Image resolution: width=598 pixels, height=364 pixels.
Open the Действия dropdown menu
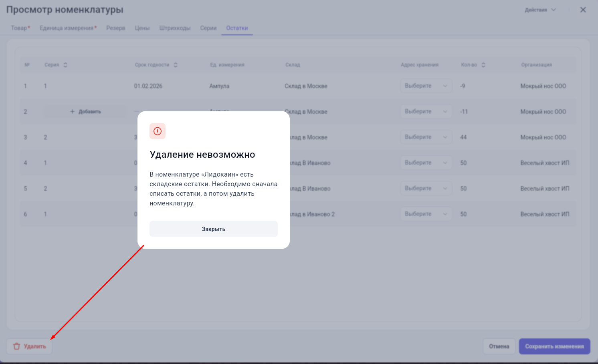pos(540,10)
